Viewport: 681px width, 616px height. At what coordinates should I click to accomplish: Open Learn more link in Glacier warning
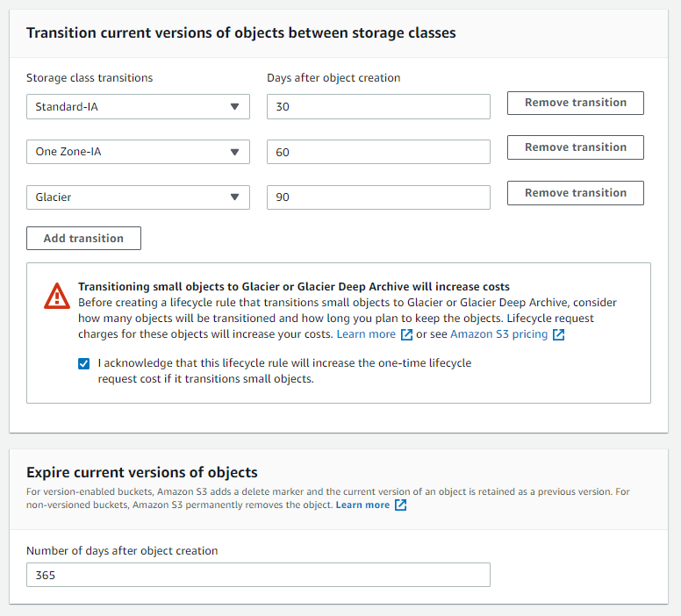click(x=366, y=334)
